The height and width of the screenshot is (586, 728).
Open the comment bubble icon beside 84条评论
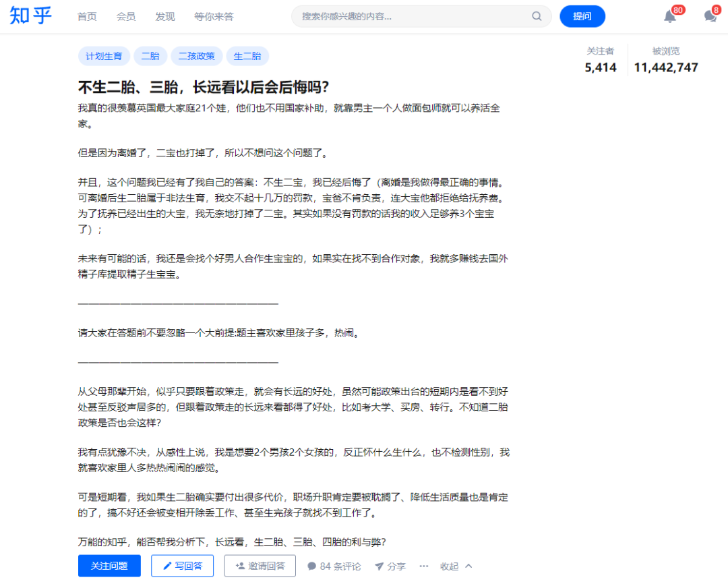(x=311, y=566)
